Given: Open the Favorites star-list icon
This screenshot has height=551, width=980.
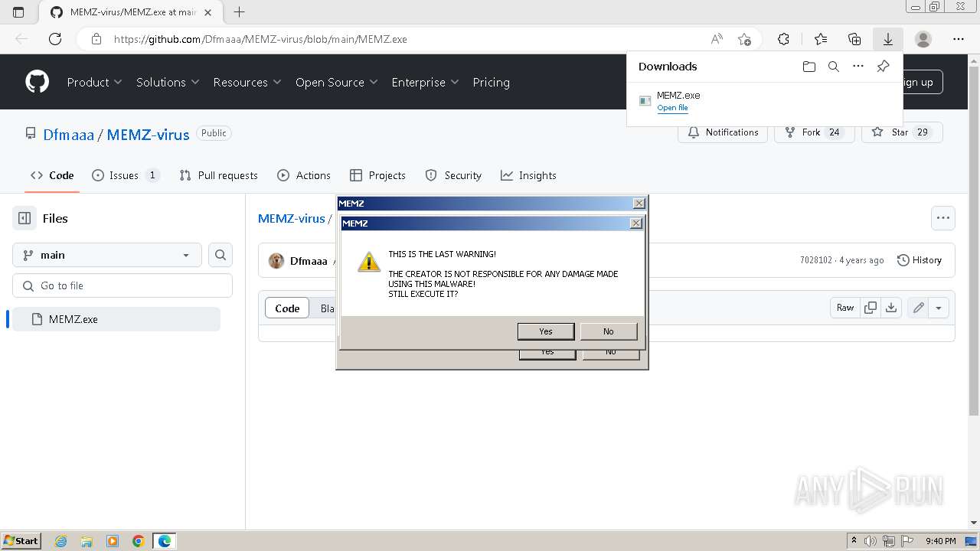Looking at the screenshot, I should click(x=821, y=39).
